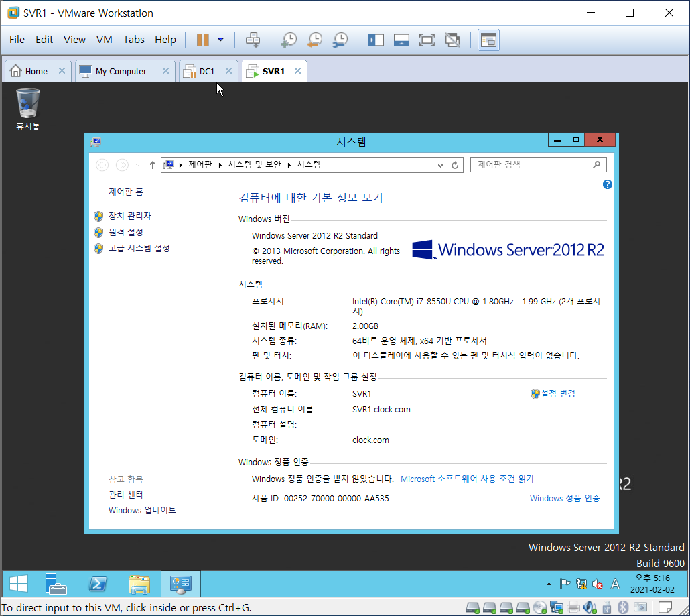The image size is (690, 616).
Task: Close the My Computer tab
Action: 165,71
